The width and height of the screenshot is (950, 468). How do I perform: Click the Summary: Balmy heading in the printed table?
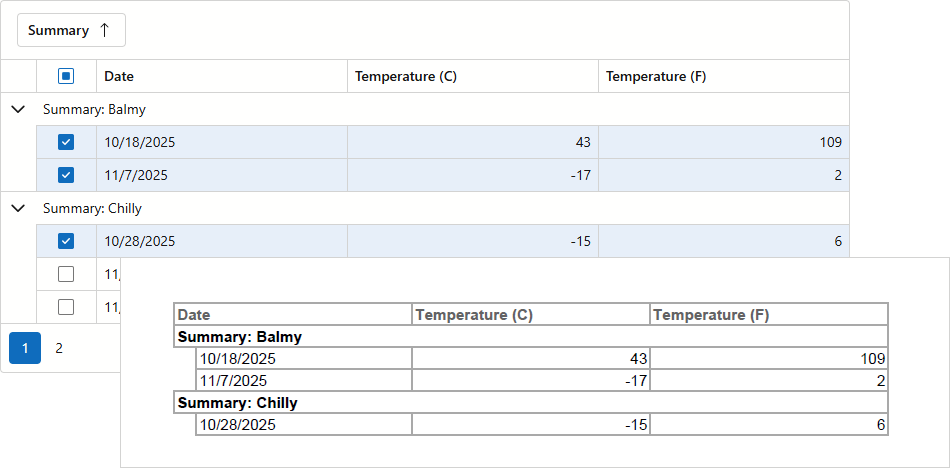pos(240,337)
